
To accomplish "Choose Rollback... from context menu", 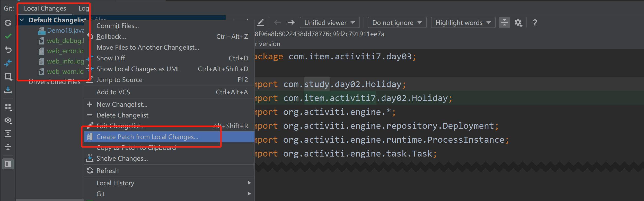I will pyautogui.click(x=169, y=36).
